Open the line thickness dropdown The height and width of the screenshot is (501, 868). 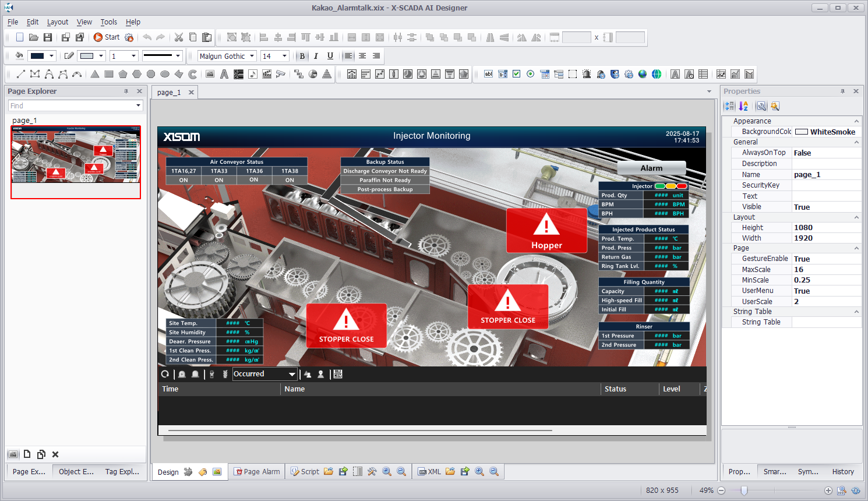point(133,56)
